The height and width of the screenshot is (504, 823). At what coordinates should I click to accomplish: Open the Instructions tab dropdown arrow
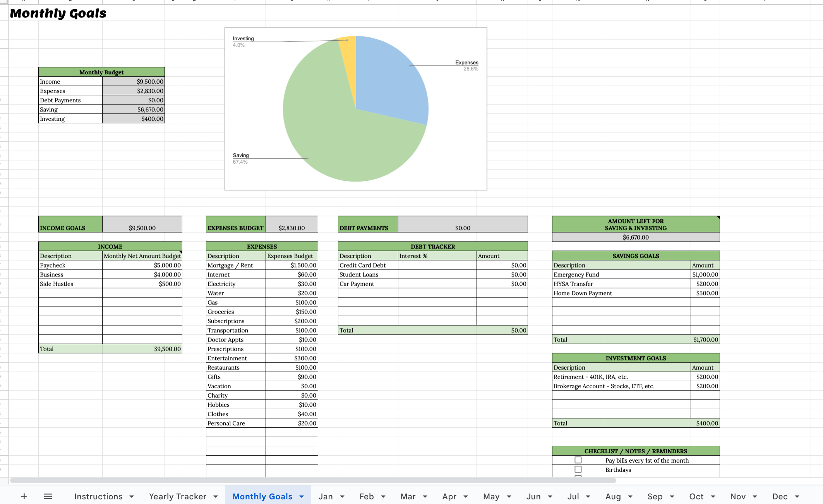(132, 497)
